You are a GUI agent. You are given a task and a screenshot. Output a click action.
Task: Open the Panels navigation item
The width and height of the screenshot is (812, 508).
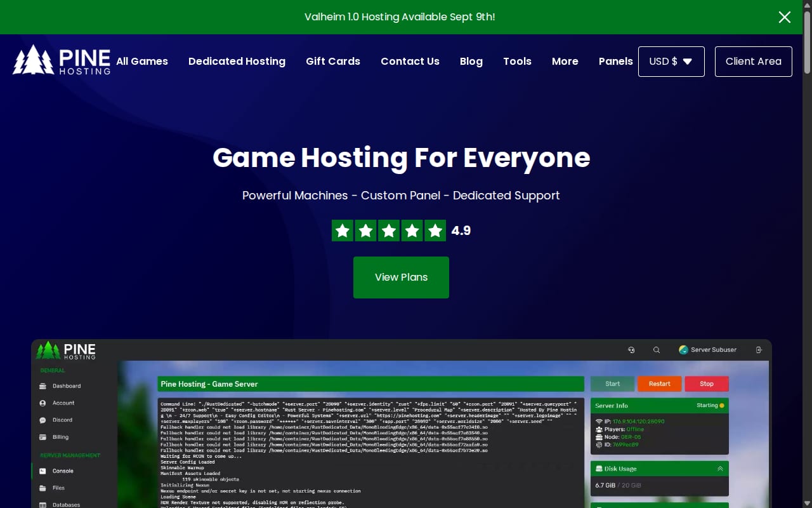point(616,62)
